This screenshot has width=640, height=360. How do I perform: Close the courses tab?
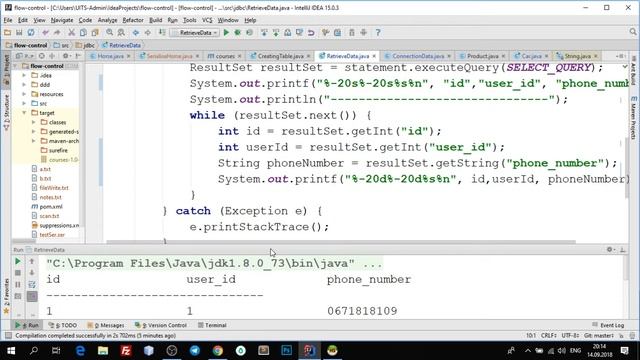(240, 56)
